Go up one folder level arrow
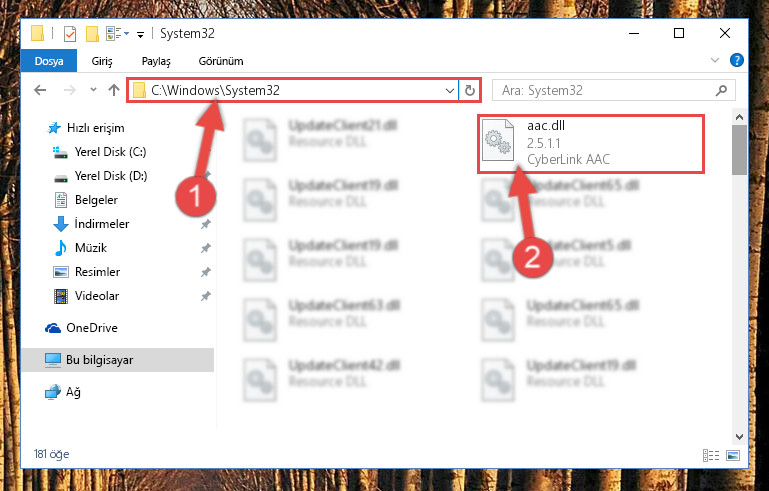Screen dimensions: 769x491 (114, 90)
